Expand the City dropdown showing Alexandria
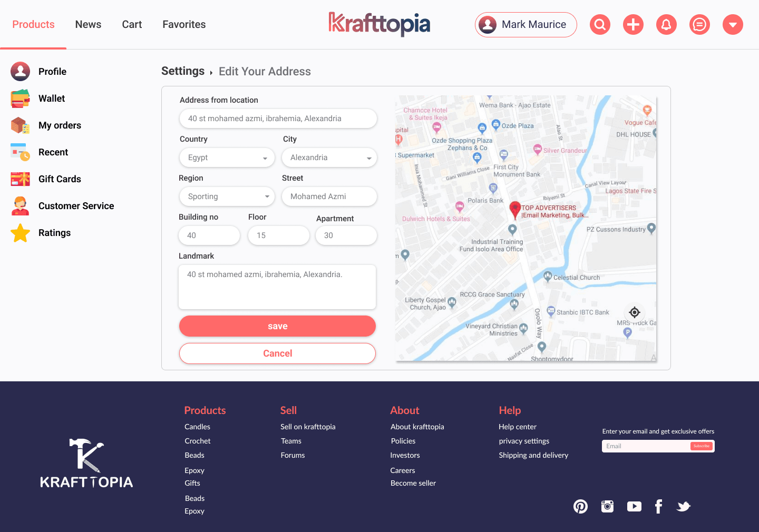 click(x=329, y=157)
